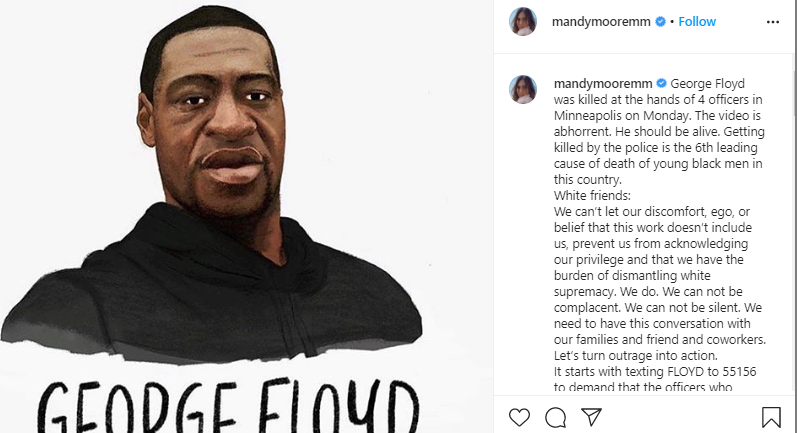Click the "White friends:" line in the caption
Viewport: 797px width, 433px height.
592,196
